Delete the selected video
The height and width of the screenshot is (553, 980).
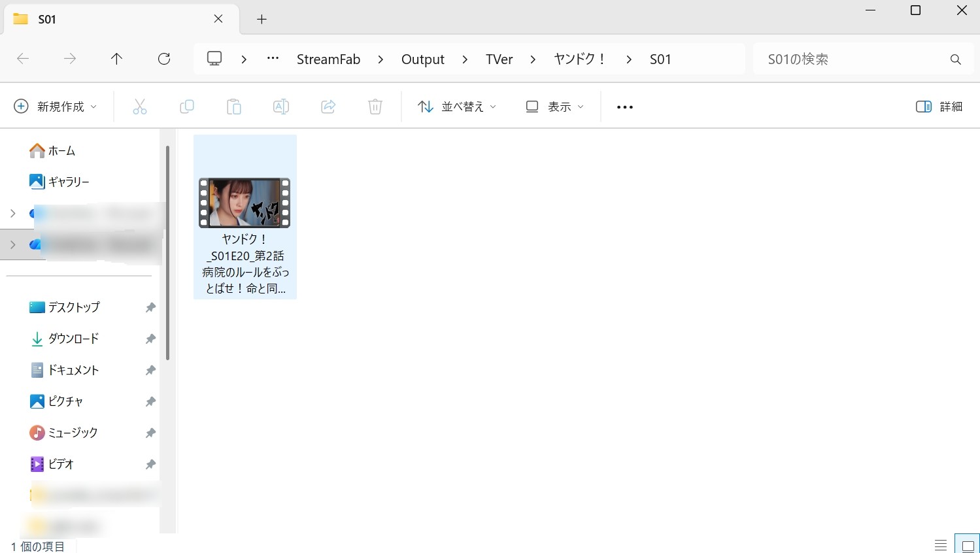(x=375, y=106)
